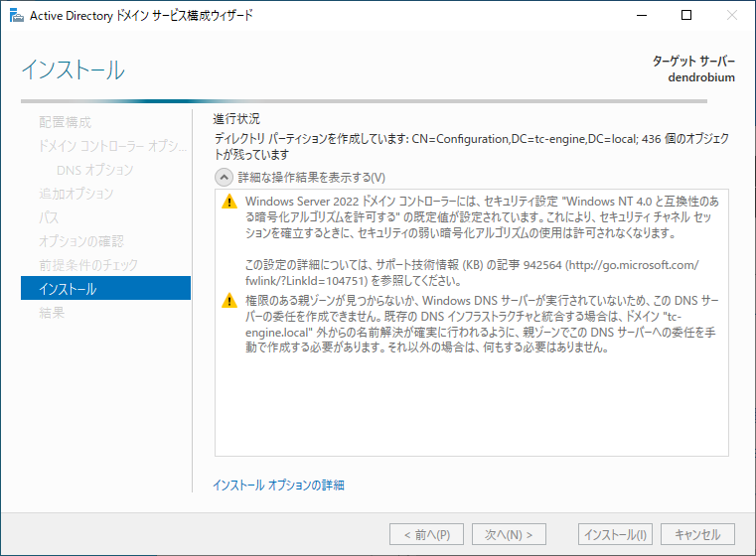Image resolution: width=756 pixels, height=556 pixels.
Task: Click the DNS delegation warning icon
Action: [229, 301]
